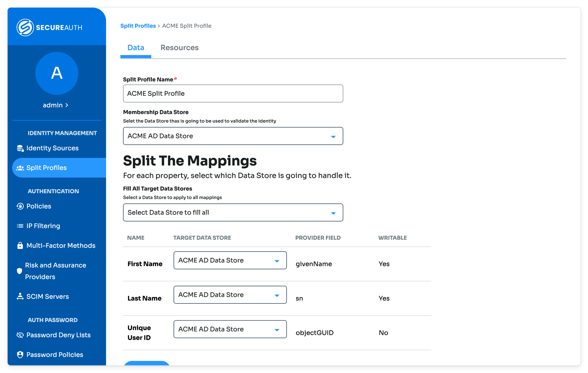Click the SecureAuth logo
Viewport: 588px width, 373px height.
tap(49, 27)
